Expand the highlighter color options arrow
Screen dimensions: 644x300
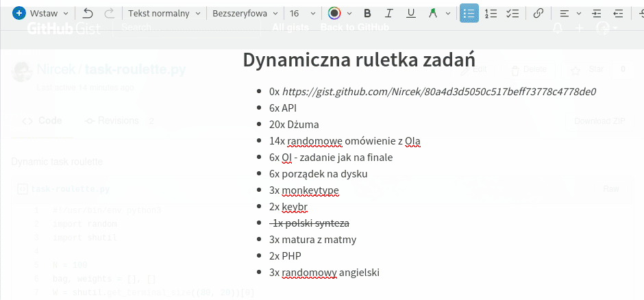tap(447, 14)
